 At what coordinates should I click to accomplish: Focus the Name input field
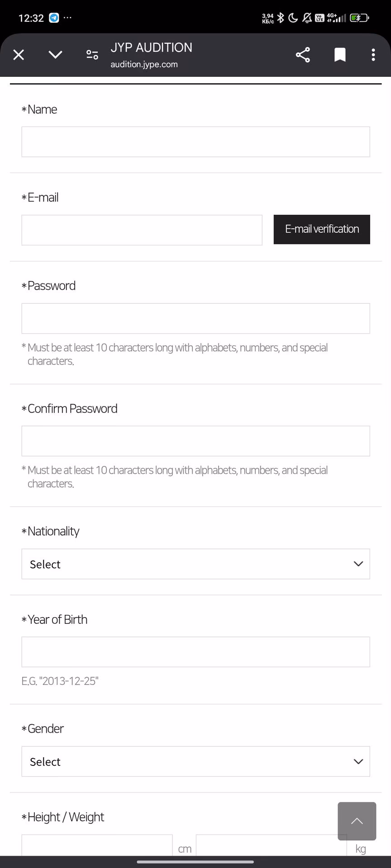coord(195,142)
